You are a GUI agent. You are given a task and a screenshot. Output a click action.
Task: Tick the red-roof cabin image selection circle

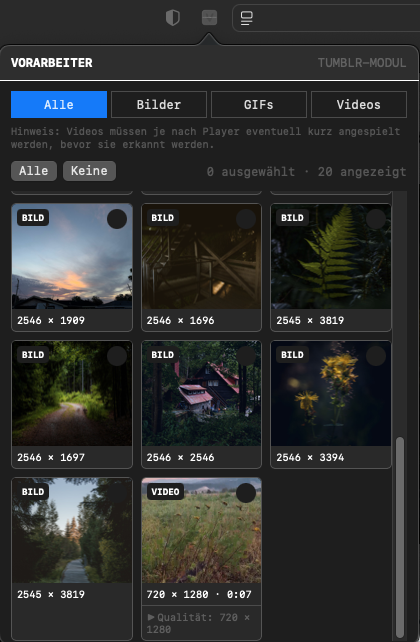coord(246,356)
